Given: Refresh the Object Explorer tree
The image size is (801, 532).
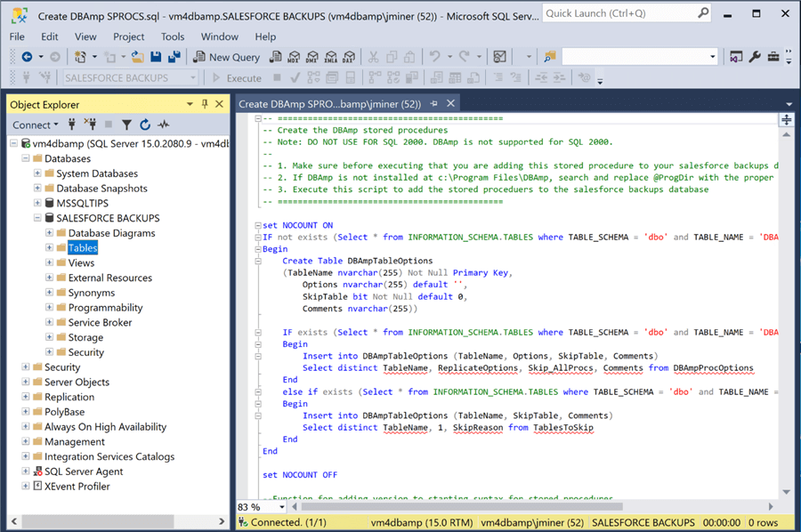Looking at the screenshot, I should (143, 125).
